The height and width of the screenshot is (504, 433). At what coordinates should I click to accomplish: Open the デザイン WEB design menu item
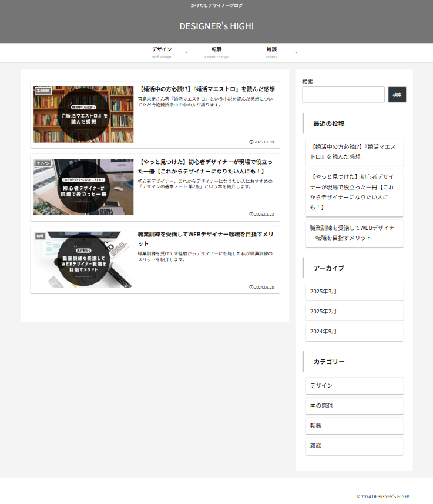162,52
